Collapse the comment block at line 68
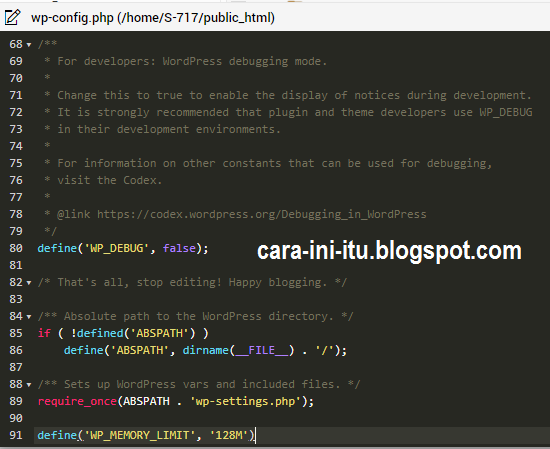Image resolution: width=550 pixels, height=449 pixels. pyautogui.click(x=29, y=45)
